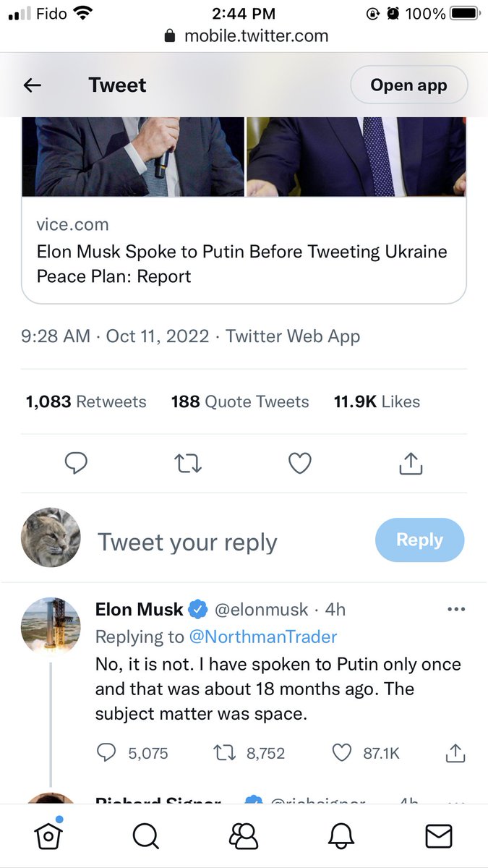Screen dimensions: 488x868
Task: Reply to Elon Musk's comment
Action: (106, 753)
